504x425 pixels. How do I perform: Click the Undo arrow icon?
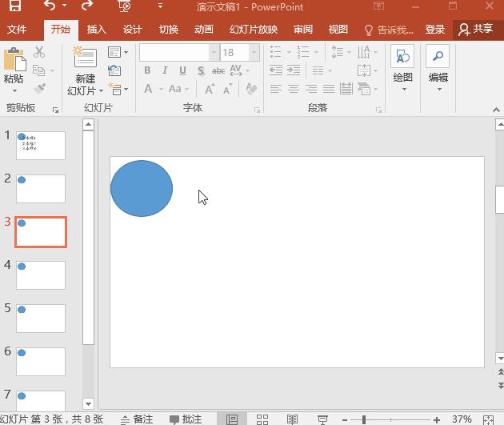(x=50, y=6)
